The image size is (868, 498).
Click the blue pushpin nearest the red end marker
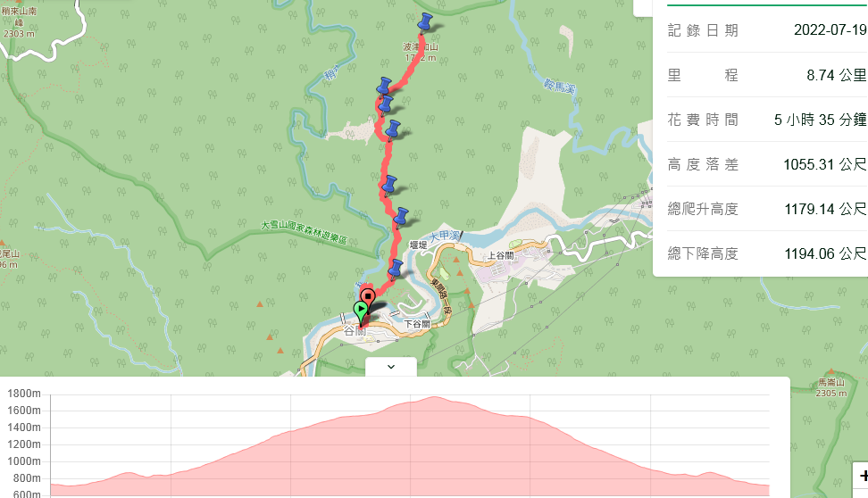tap(395, 270)
